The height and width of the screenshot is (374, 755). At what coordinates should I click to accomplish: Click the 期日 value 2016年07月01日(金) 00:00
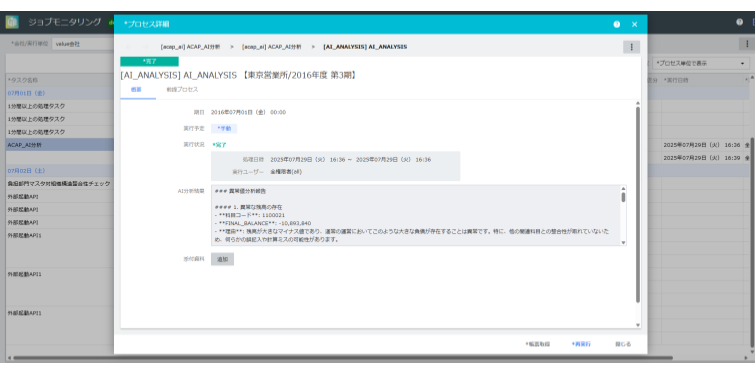pyautogui.click(x=248, y=112)
